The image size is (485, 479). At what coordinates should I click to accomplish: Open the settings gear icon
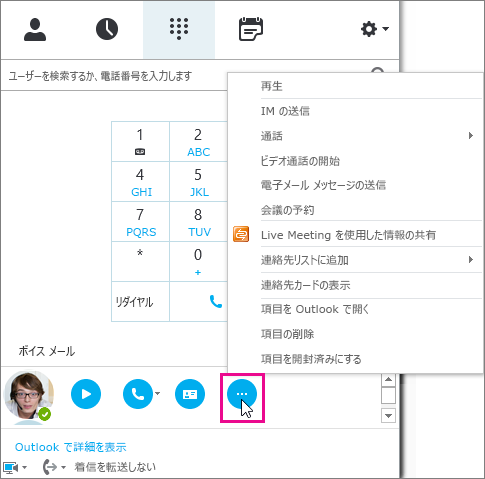pos(369,29)
